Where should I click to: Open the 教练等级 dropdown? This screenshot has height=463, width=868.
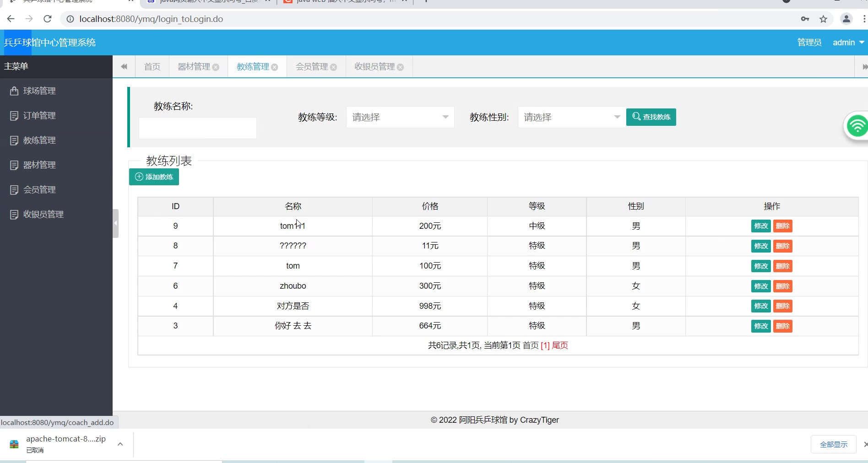tap(400, 117)
